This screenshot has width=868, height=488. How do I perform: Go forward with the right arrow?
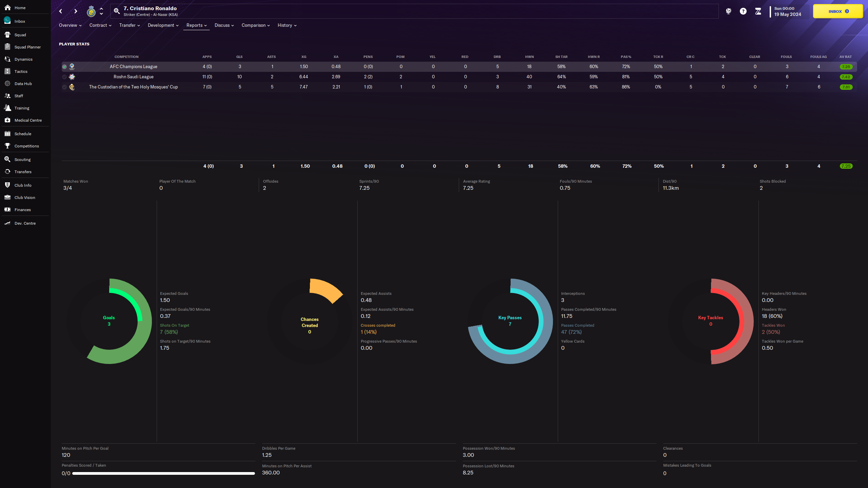point(75,11)
